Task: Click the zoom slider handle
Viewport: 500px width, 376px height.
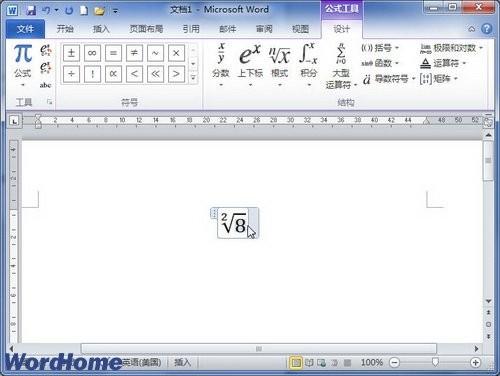Action: [x=435, y=362]
